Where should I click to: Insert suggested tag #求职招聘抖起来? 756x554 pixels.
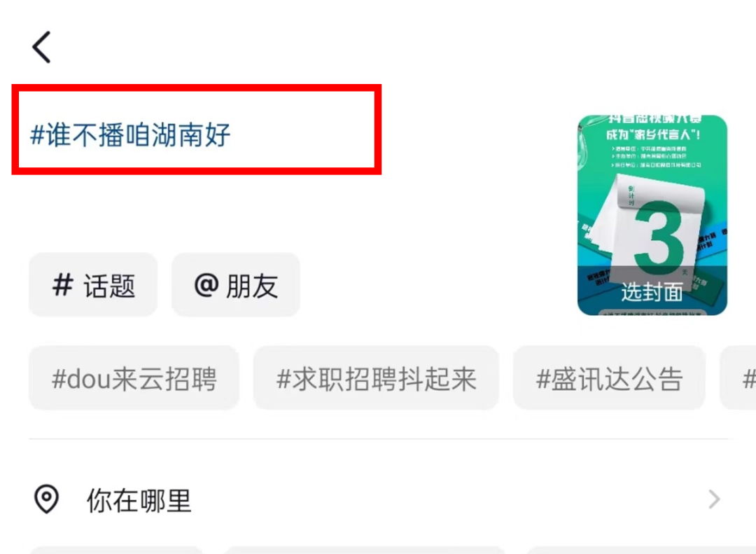[x=376, y=378]
